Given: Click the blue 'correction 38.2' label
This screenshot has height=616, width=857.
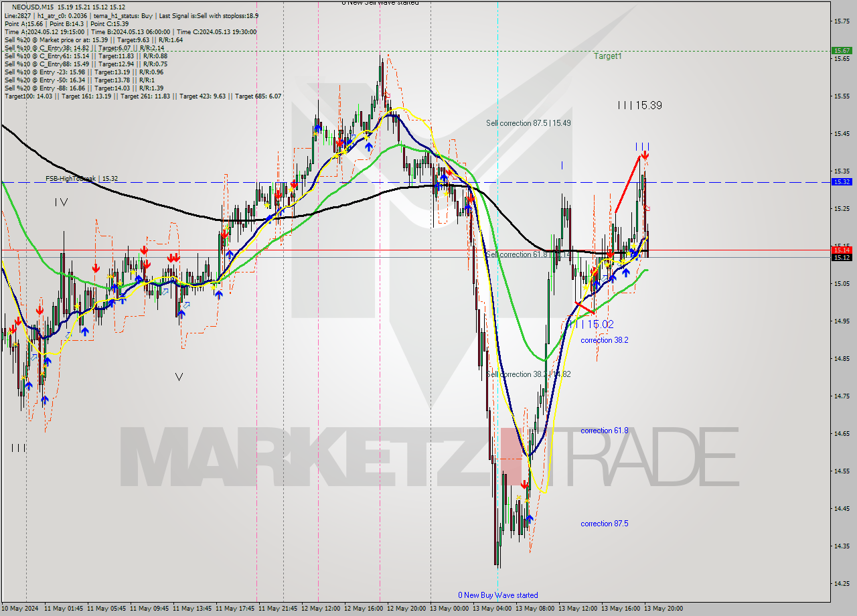Looking at the screenshot, I should [605, 340].
